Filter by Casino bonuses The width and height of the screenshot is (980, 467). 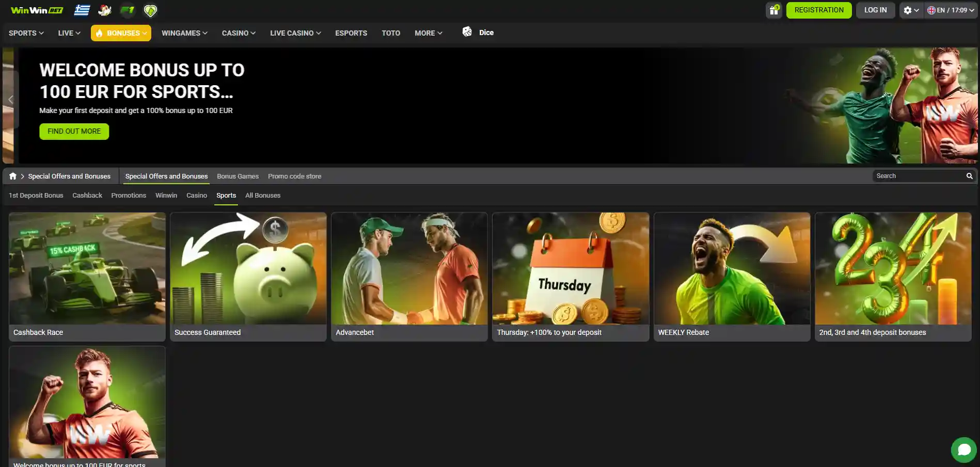point(197,195)
